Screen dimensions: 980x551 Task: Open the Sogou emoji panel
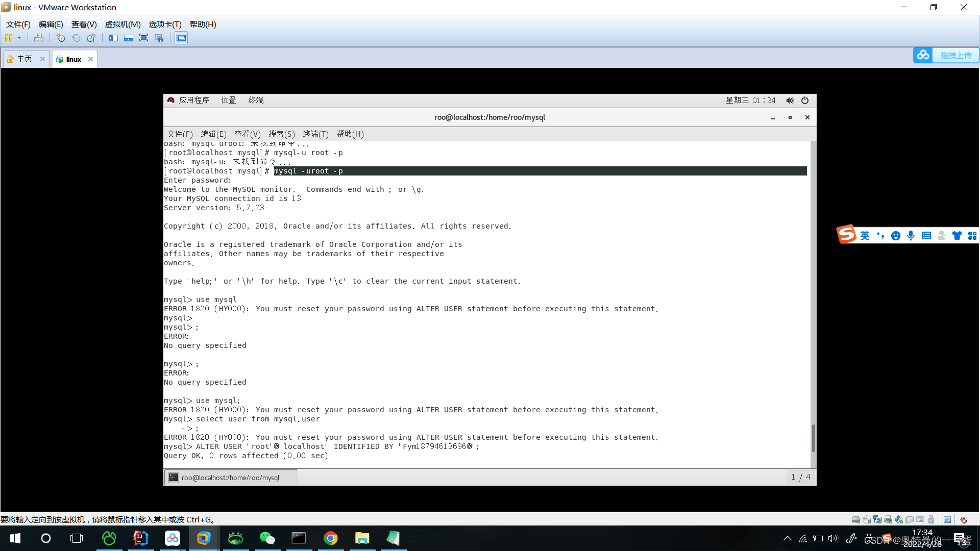click(896, 235)
